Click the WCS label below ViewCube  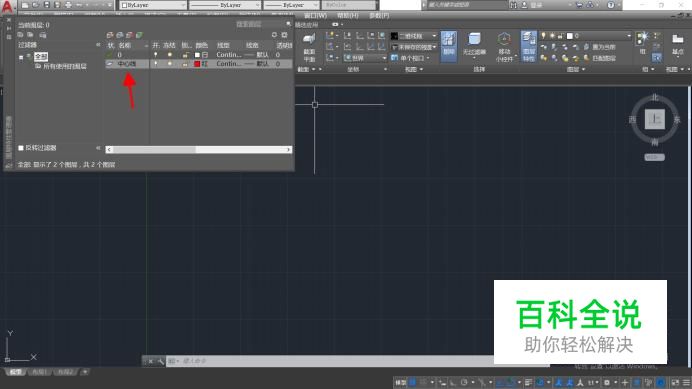654,157
